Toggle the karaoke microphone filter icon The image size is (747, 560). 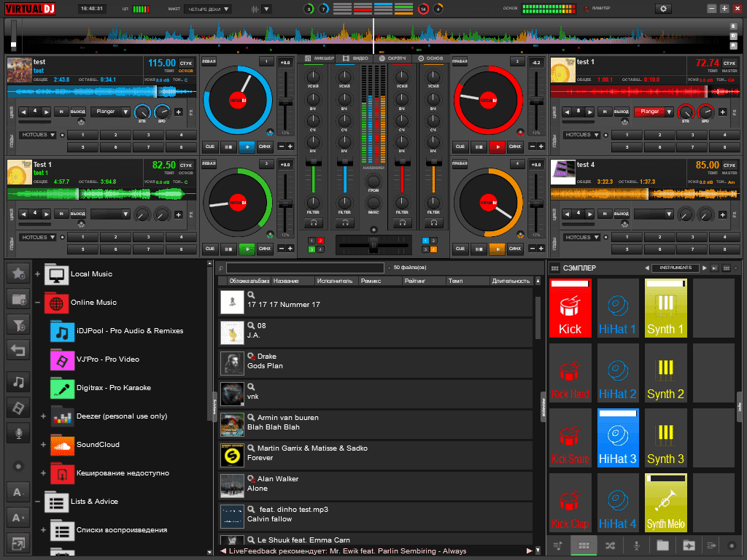(x=18, y=433)
